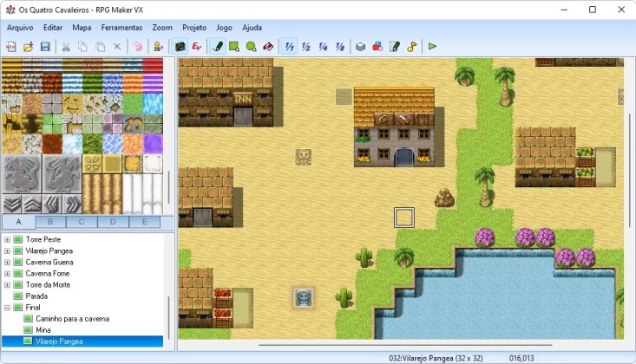Open a project with the folder icon
Image resolution: width=636 pixels, height=364 pixels.
[x=28, y=47]
